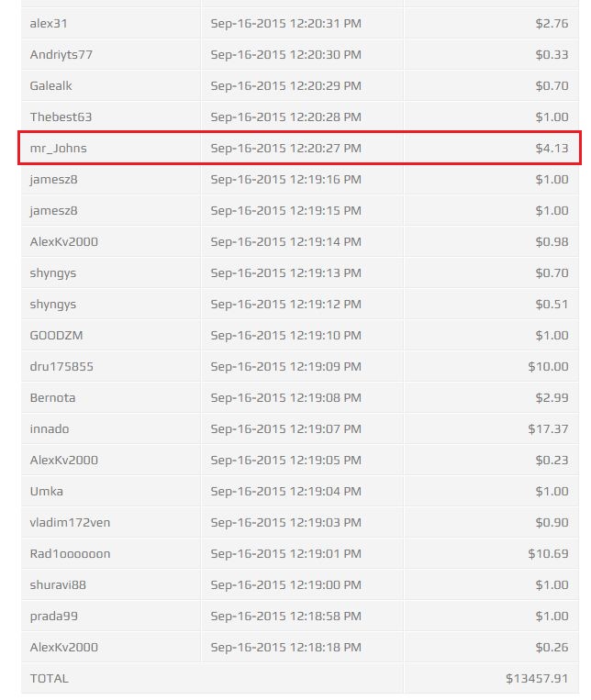Click the Galealk username
Image resolution: width=591 pixels, height=700 pixels.
51,85
